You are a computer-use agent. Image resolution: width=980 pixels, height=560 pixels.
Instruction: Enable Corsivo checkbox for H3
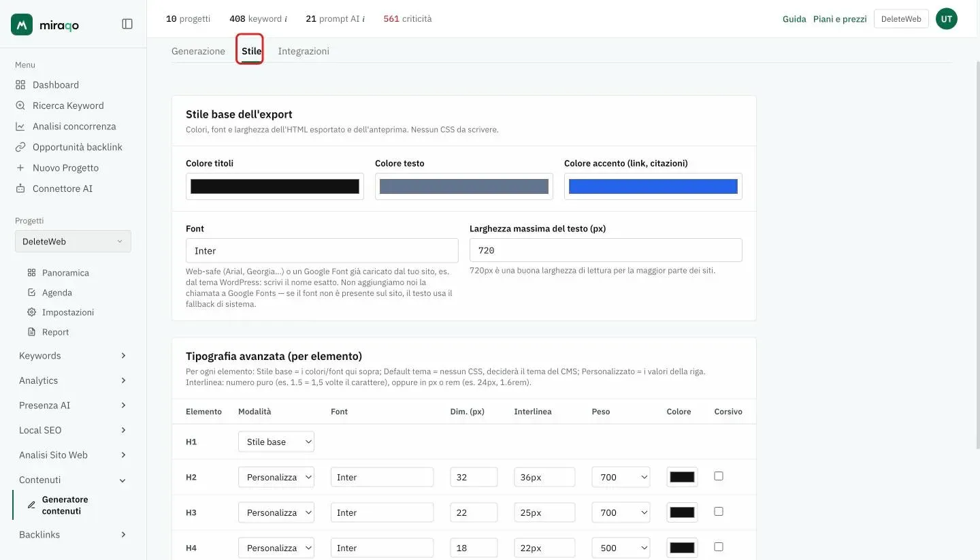(719, 512)
